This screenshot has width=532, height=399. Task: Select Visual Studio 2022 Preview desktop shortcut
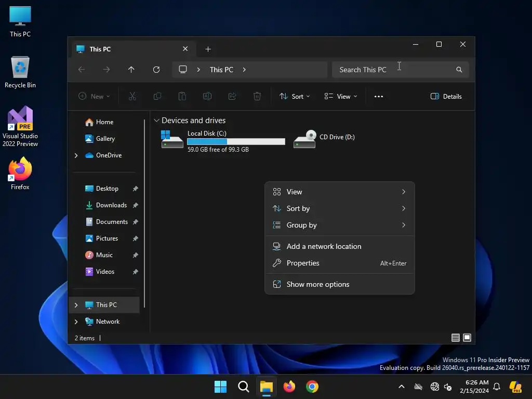pos(20,126)
